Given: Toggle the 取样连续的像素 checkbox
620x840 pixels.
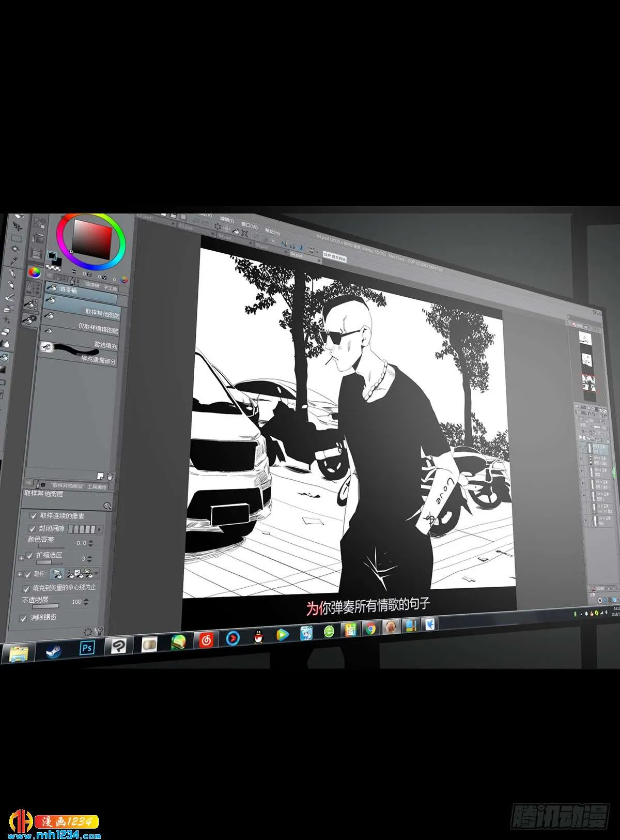Looking at the screenshot, I should coord(34,515).
